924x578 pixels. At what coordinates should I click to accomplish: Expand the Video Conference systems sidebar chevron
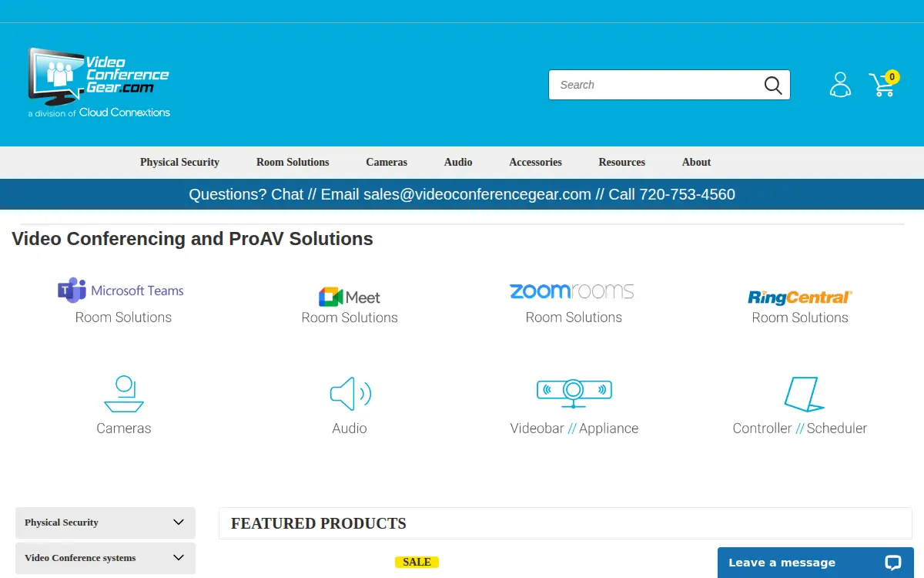[179, 558]
